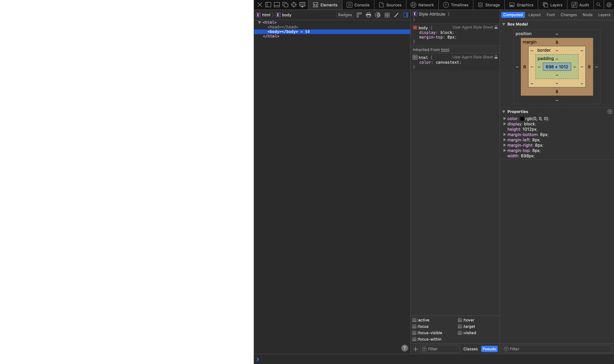614x364 pixels.
Task: Enable print styles emulation icon
Action: point(368,15)
